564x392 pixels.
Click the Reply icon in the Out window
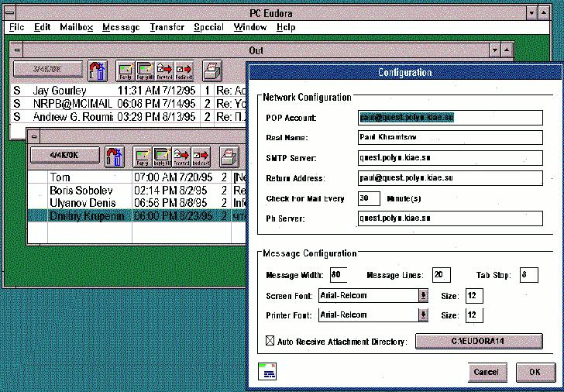click(125, 71)
